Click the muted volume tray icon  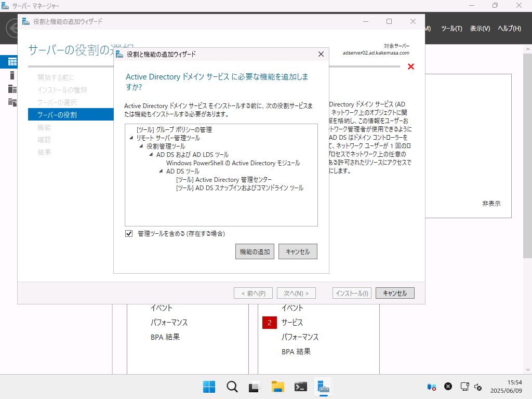click(x=478, y=387)
